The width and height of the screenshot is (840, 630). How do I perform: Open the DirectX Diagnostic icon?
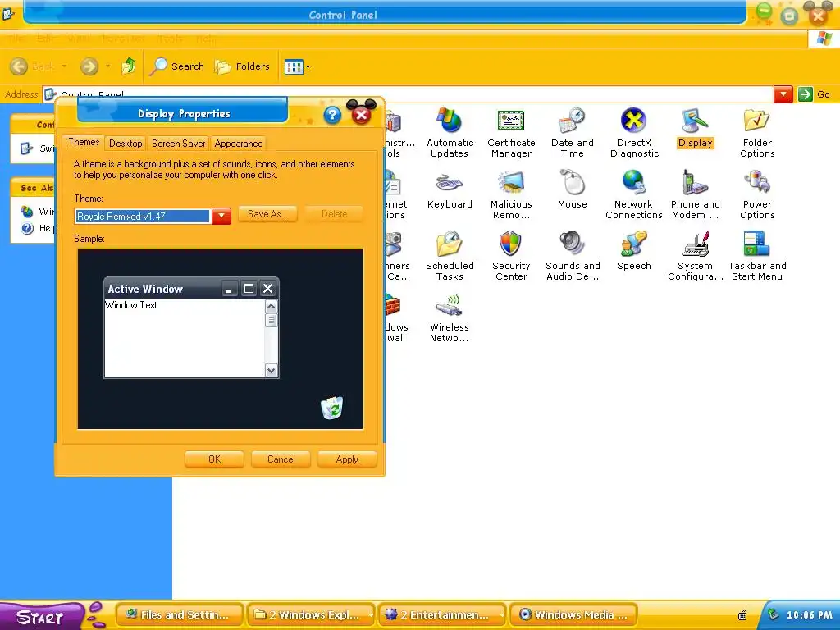tap(634, 132)
